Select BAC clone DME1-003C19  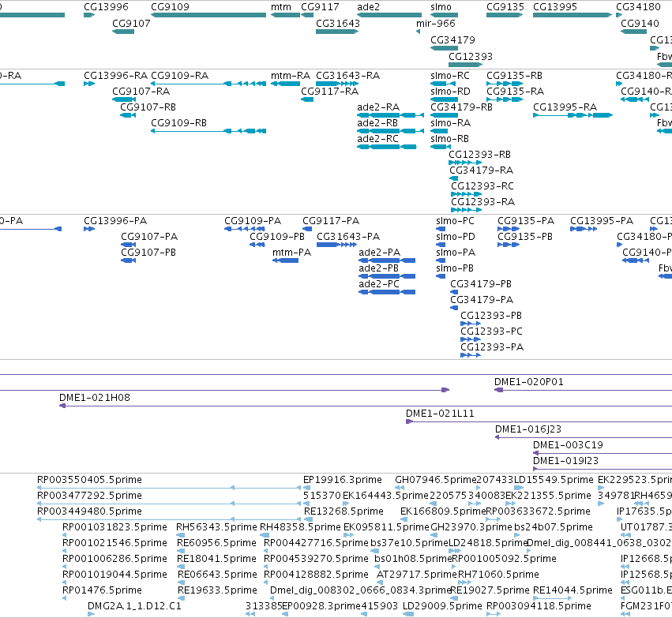[x=603, y=453]
